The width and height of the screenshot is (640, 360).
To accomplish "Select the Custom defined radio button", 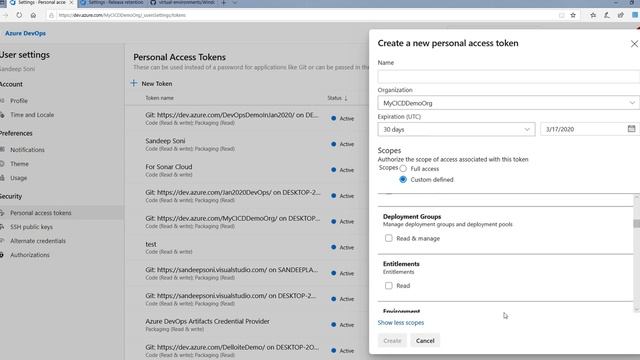I will click(x=403, y=180).
